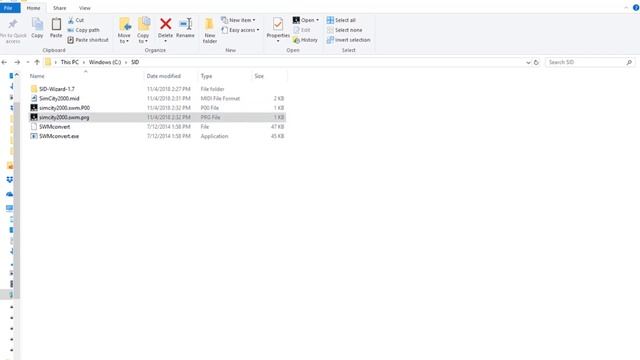The width and height of the screenshot is (640, 360).
Task: Refresh the folder view
Action: (x=536, y=62)
